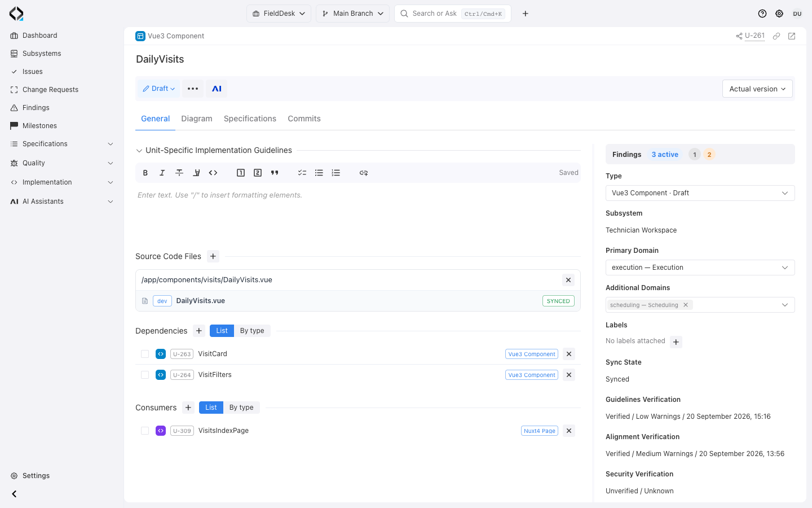Open the U-261 unit reference link

pos(754,36)
